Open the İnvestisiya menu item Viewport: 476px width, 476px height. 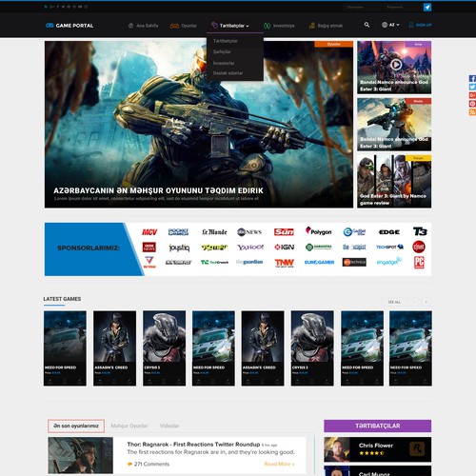[279, 26]
